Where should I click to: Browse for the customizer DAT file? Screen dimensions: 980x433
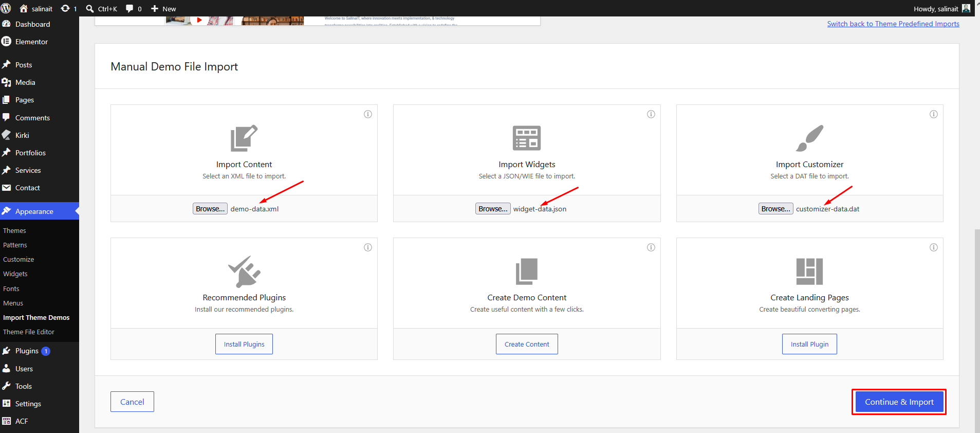tap(775, 209)
